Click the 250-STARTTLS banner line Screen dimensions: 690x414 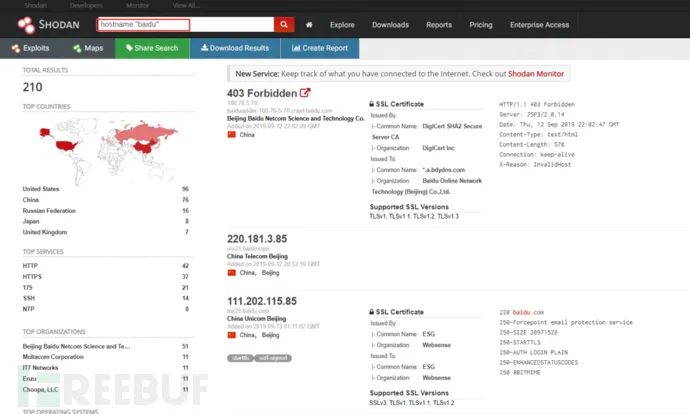520,342
